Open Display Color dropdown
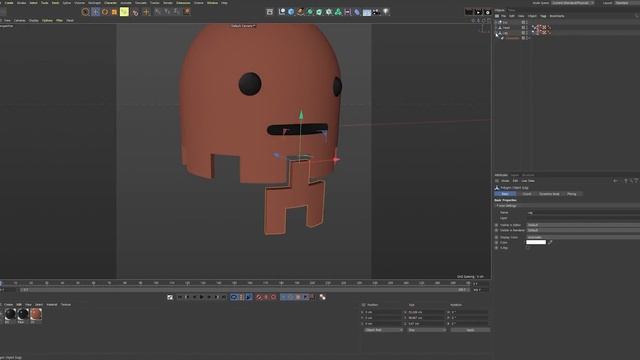640x360 pixels. point(583,237)
